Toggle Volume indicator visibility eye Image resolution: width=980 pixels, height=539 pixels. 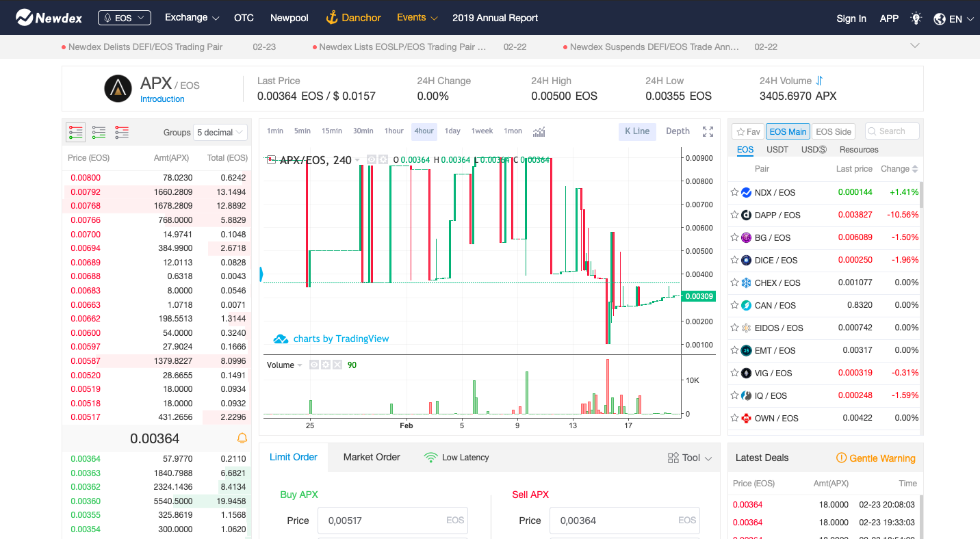pyautogui.click(x=314, y=365)
